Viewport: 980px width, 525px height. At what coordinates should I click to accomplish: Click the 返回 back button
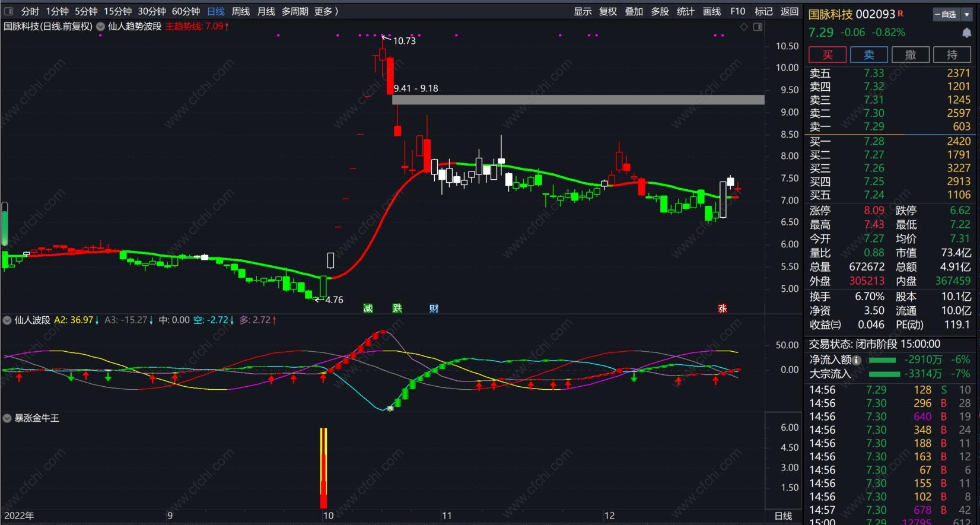pyautogui.click(x=789, y=11)
